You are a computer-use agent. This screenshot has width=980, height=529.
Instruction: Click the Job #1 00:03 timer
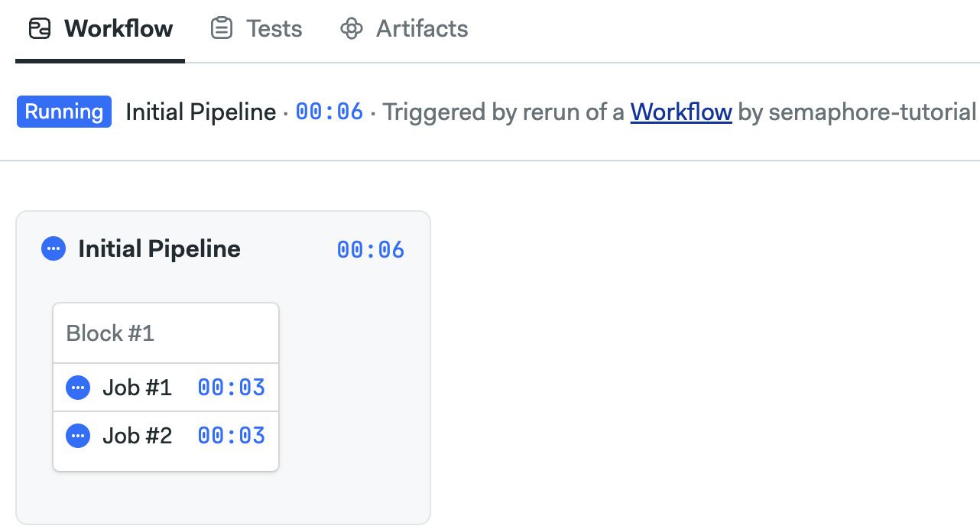click(x=232, y=388)
